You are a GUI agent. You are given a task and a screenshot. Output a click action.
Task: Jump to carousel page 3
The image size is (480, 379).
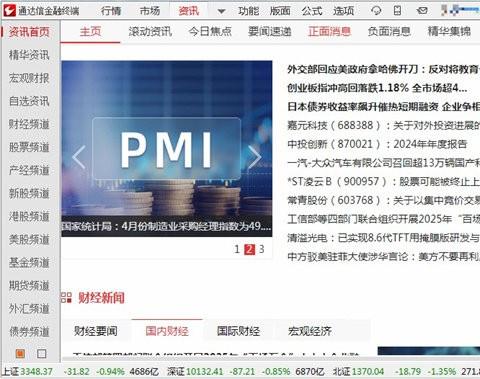point(262,249)
